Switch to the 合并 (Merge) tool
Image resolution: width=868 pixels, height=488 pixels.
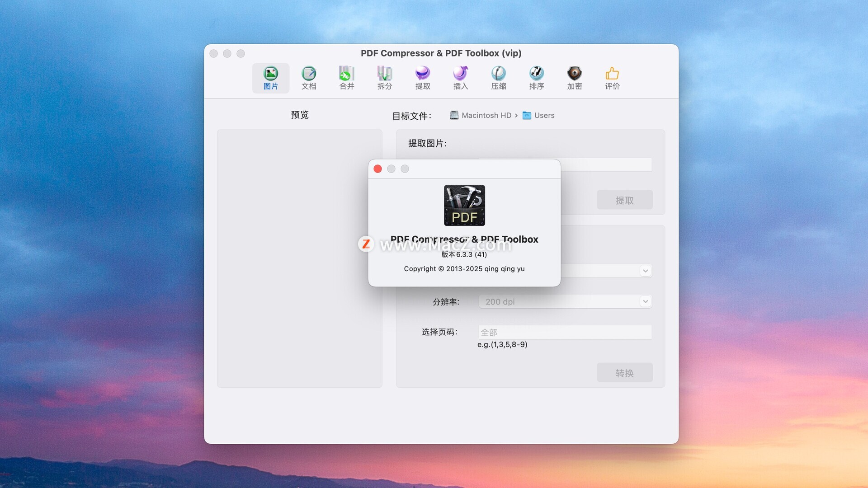click(347, 78)
